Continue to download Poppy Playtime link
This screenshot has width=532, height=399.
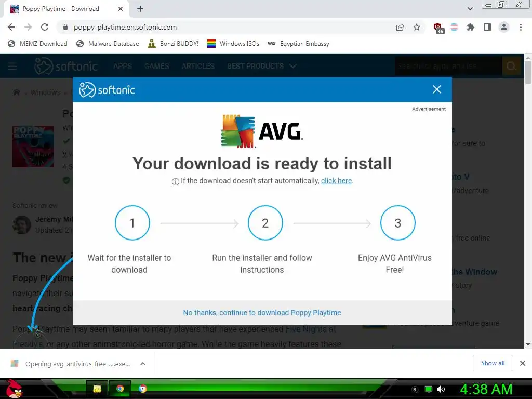pos(262,312)
